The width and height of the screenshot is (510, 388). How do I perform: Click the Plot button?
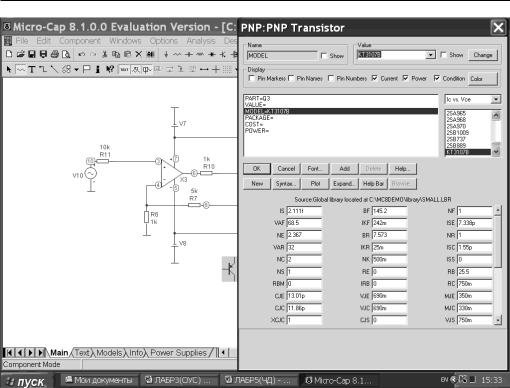coord(315,184)
